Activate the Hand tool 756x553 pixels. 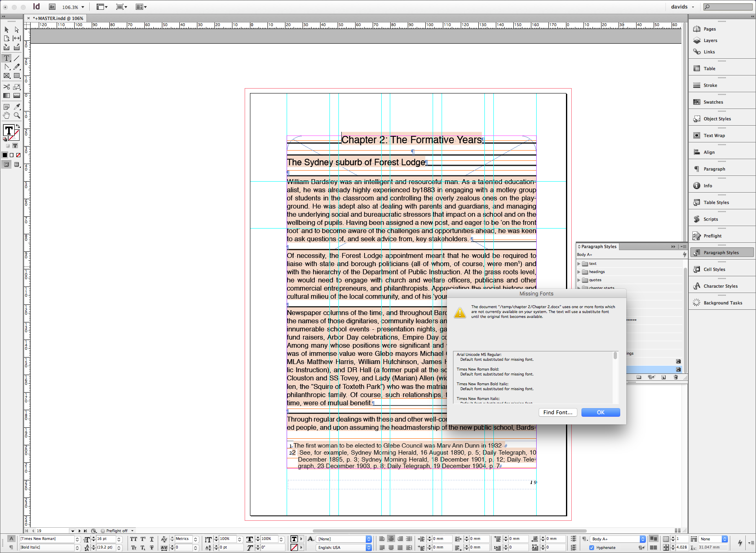(x=7, y=115)
